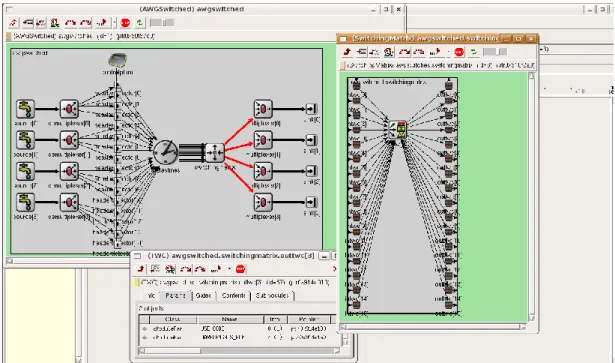
Task: Click find objects icon in SwitchingMatrix toolbar
Action: (388, 52)
